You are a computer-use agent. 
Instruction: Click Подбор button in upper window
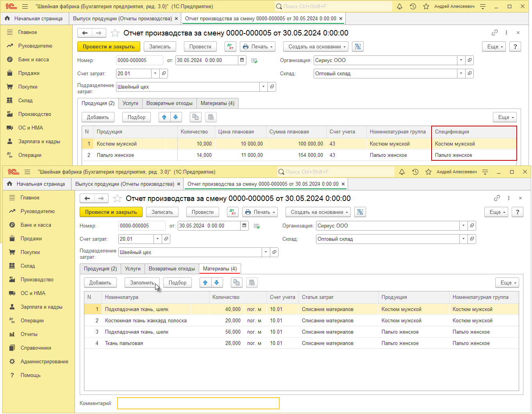coord(136,117)
